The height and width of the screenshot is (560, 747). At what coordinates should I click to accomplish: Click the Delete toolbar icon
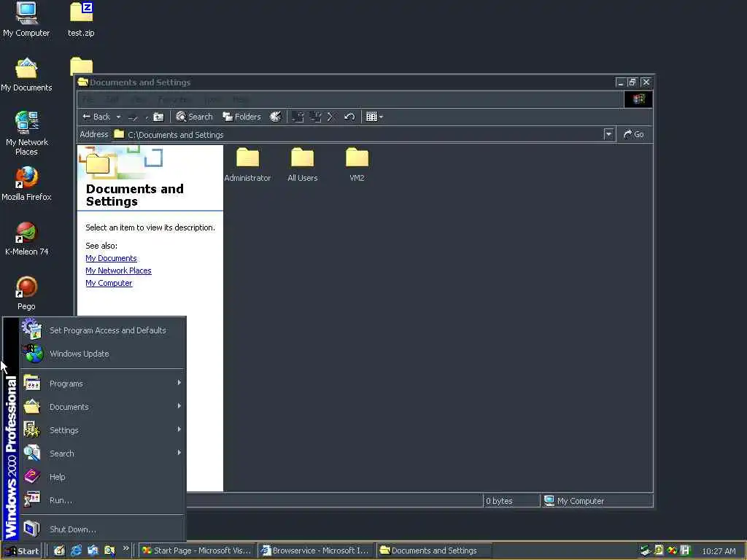point(332,117)
